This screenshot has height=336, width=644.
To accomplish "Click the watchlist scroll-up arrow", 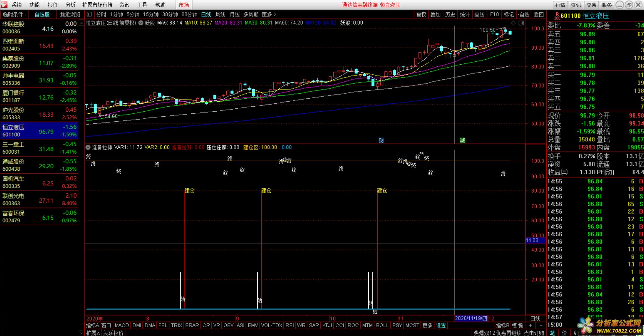I will coord(81,23).
